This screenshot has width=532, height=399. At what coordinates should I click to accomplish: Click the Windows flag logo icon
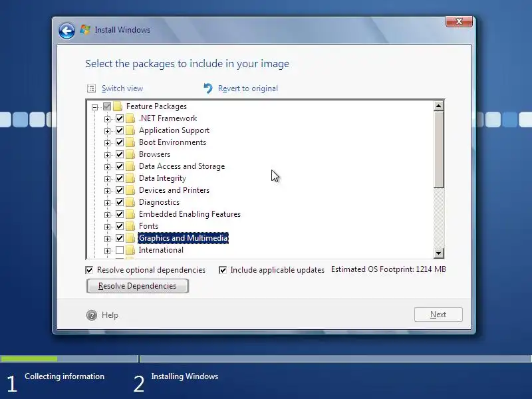point(85,30)
